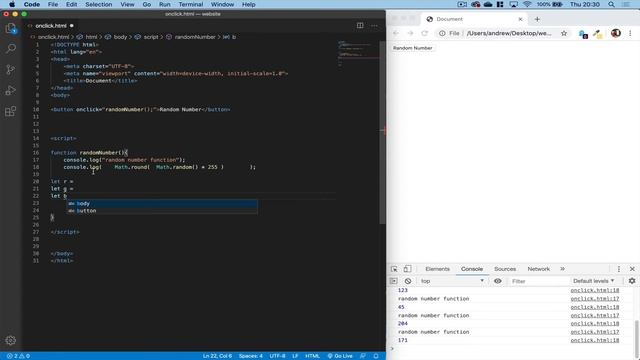Open the Search view in activity bar
The width and height of the screenshot is (640, 360).
[11, 49]
